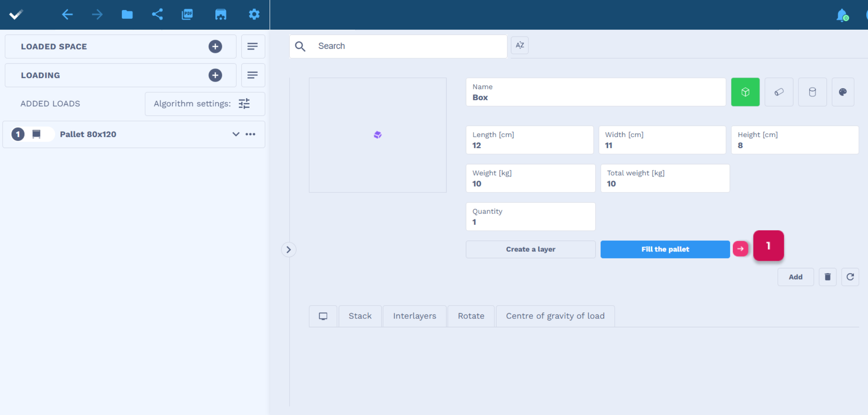Viewport: 868px width, 415px height.
Task: Open Algorithm settings
Action: [x=205, y=104]
